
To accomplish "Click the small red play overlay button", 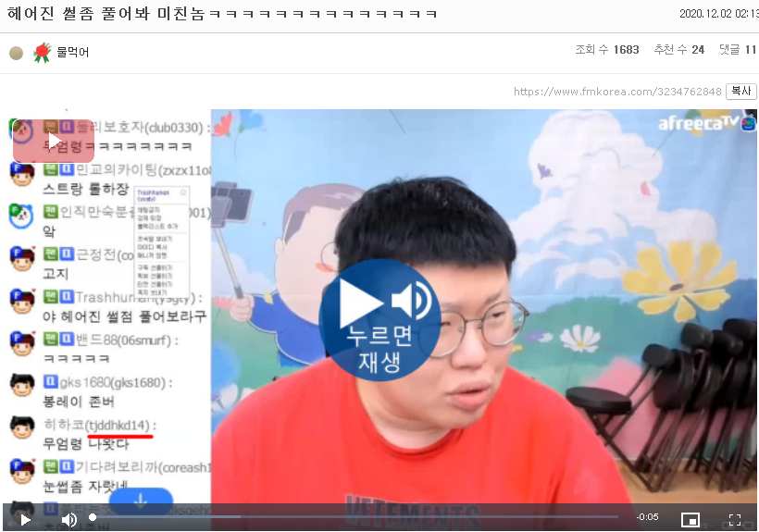I will [x=54, y=141].
